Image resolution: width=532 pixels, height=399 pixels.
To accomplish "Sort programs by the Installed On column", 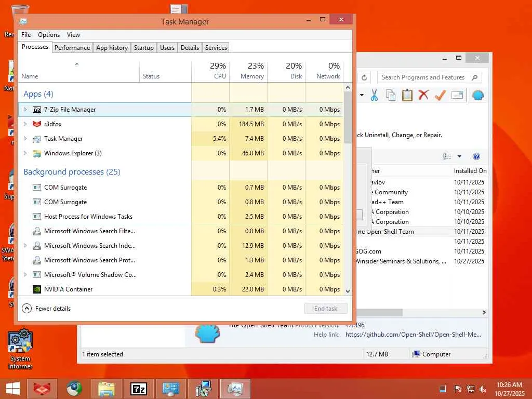I will [470, 171].
